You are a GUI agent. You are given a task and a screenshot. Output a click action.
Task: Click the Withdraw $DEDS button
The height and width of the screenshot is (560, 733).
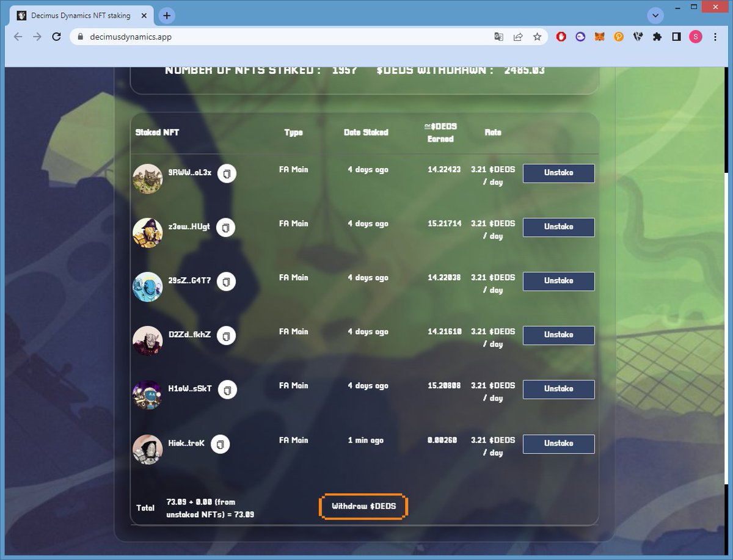click(x=363, y=506)
